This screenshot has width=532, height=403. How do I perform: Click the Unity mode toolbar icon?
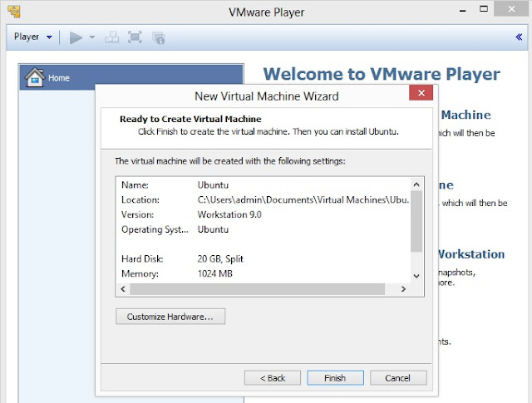tap(159, 37)
